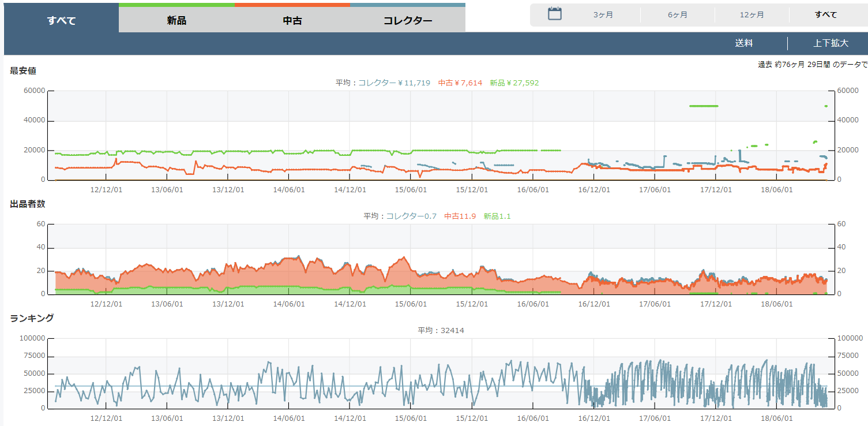Click the 最安値 chart heading
Viewport: 868px width, 426px height.
(23, 71)
